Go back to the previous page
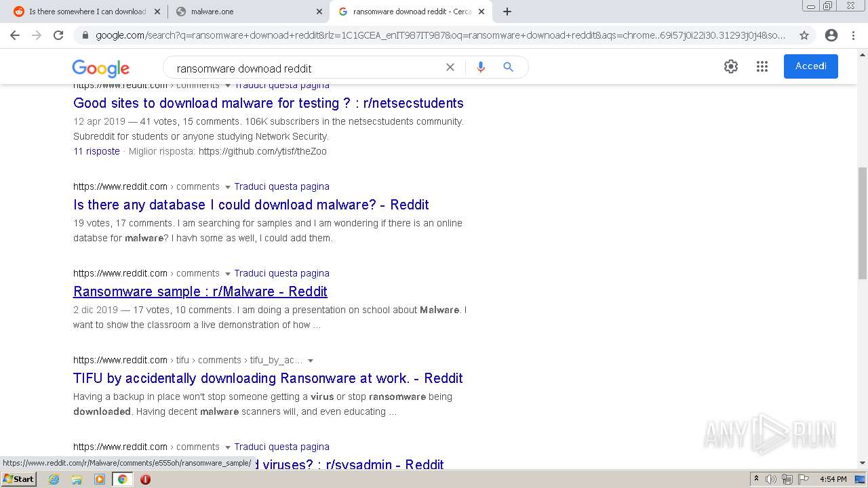The width and height of the screenshot is (868, 488). (15, 35)
